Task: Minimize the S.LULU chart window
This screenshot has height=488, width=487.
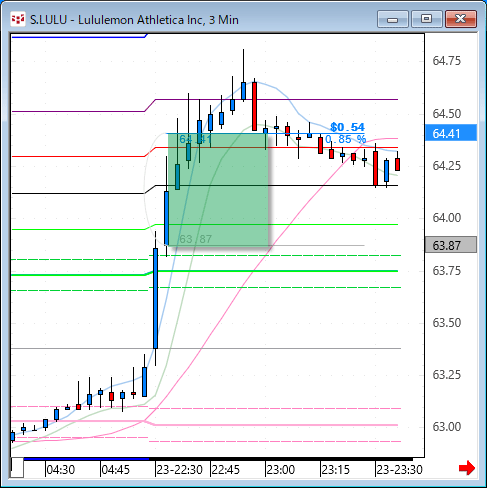Action: coord(393,19)
